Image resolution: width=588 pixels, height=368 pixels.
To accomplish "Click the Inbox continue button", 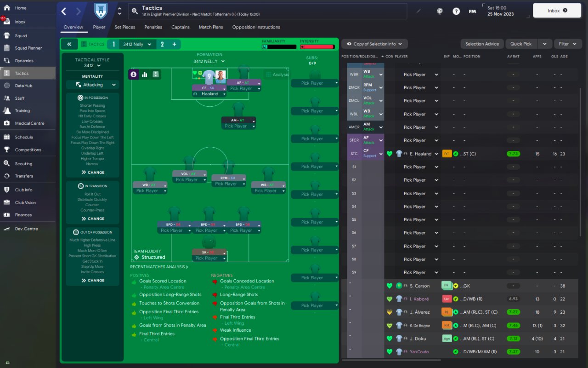I will (x=557, y=11).
